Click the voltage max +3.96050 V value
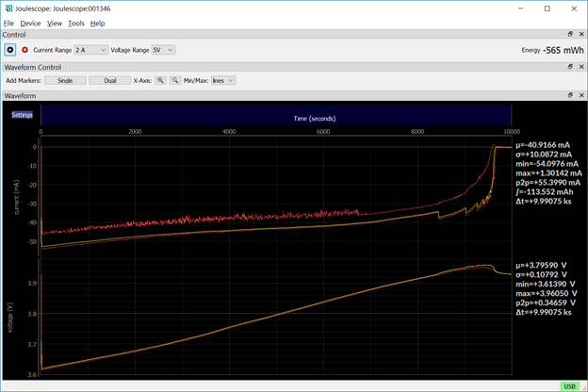Screen dimensions: 588x392 click(x=547, y=293)
